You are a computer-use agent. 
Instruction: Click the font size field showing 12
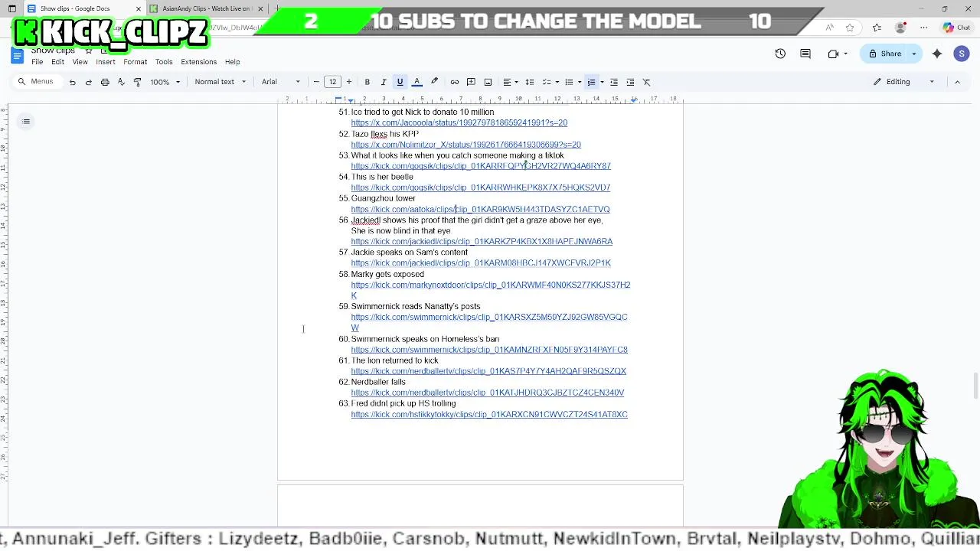(x=332, y=82)
